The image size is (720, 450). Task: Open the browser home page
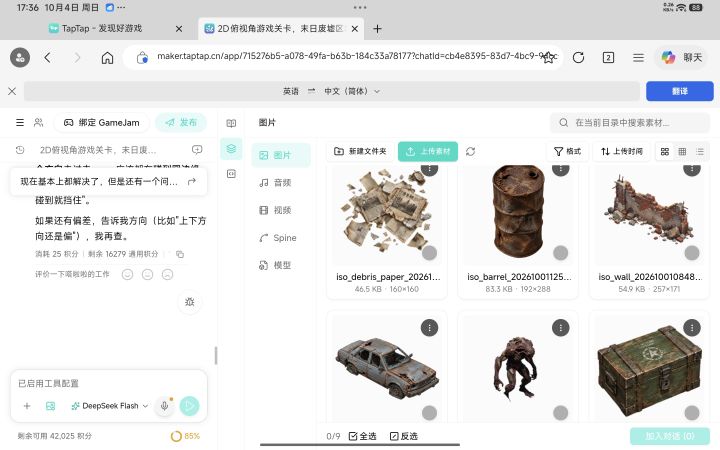coord(107,57)
